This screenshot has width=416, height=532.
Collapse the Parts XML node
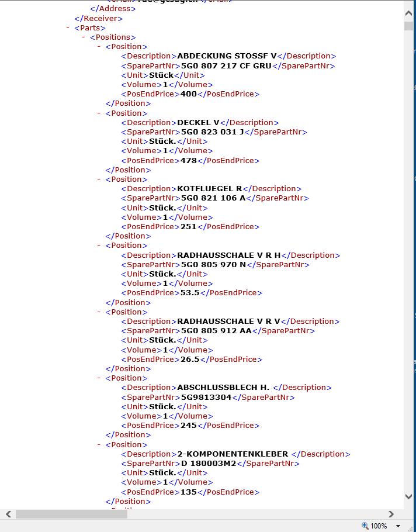[68, 27]
